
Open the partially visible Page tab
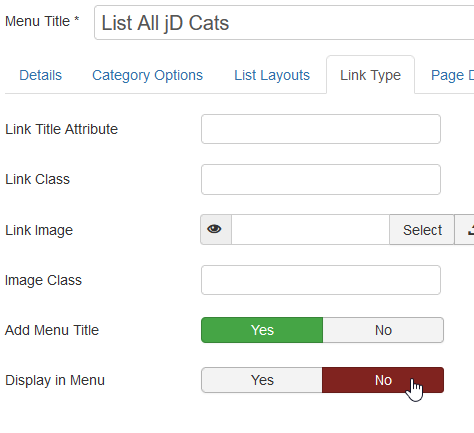point(452,75)
